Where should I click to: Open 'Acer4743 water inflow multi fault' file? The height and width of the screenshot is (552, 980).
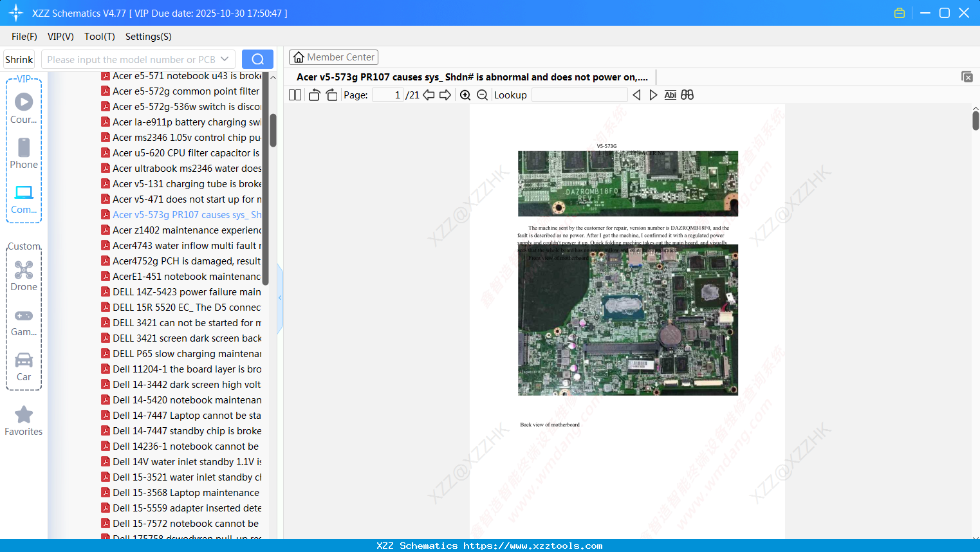pyautogui.click(x=181, y=246)
